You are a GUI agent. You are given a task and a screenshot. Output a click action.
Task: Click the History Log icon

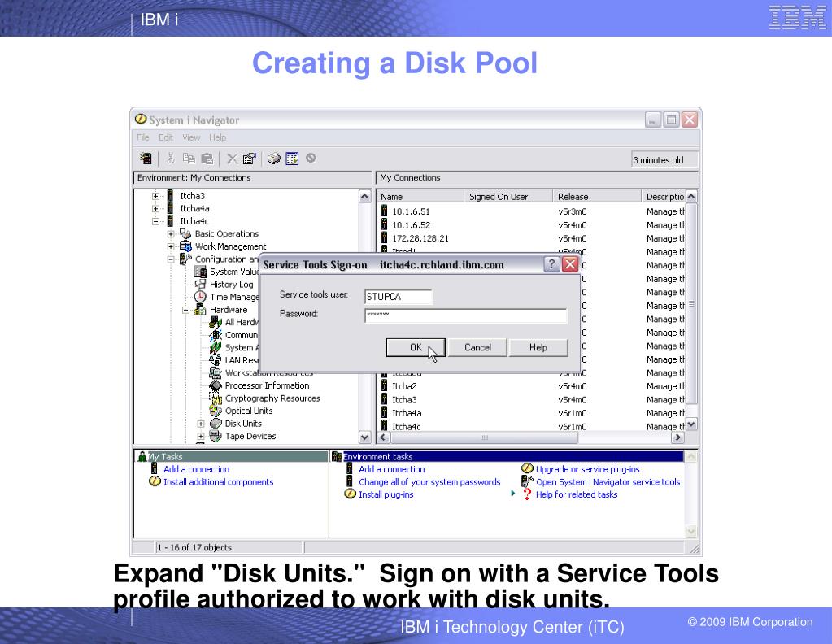pos(200,285)
